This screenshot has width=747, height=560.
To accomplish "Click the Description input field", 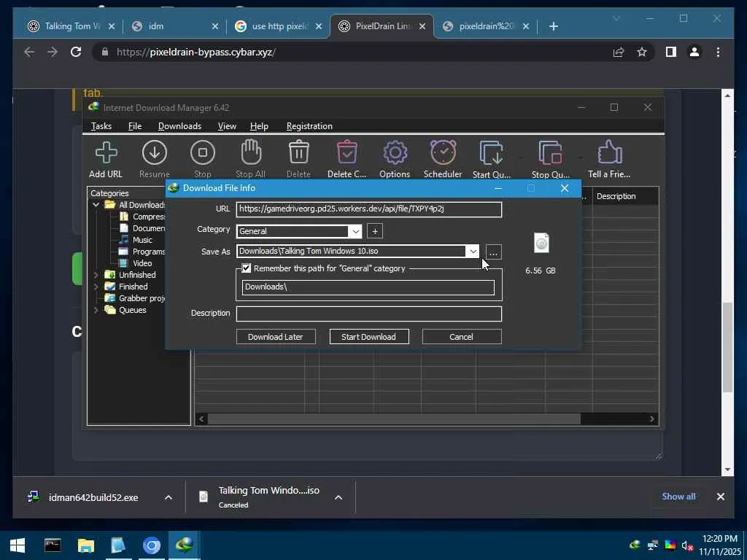I will [x=368, y=314].
